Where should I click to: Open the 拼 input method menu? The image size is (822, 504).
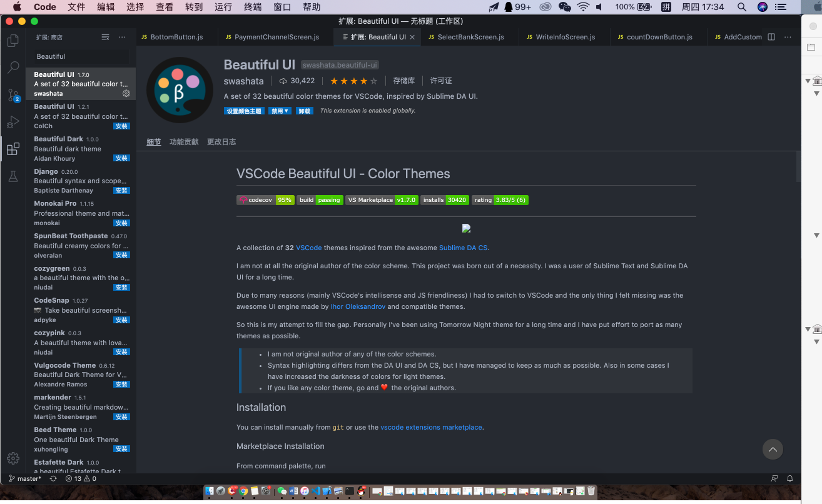pyautogui.click(x=666, y=7)
